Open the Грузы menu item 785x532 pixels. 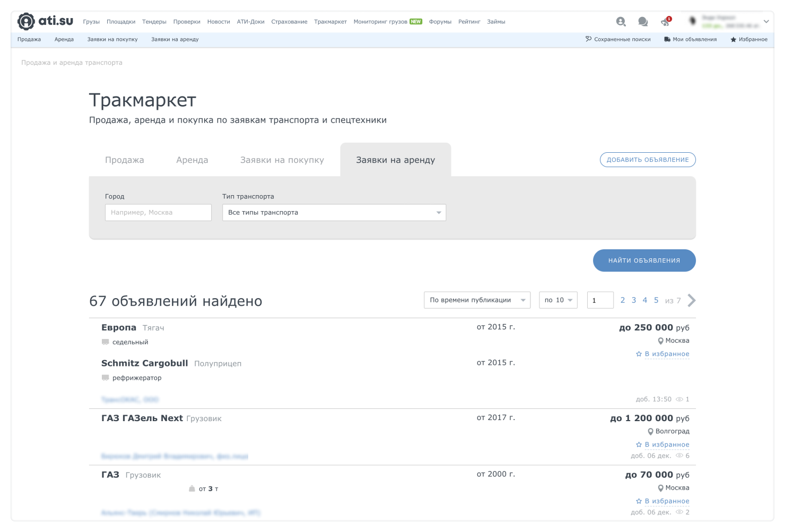click(91, 22)
